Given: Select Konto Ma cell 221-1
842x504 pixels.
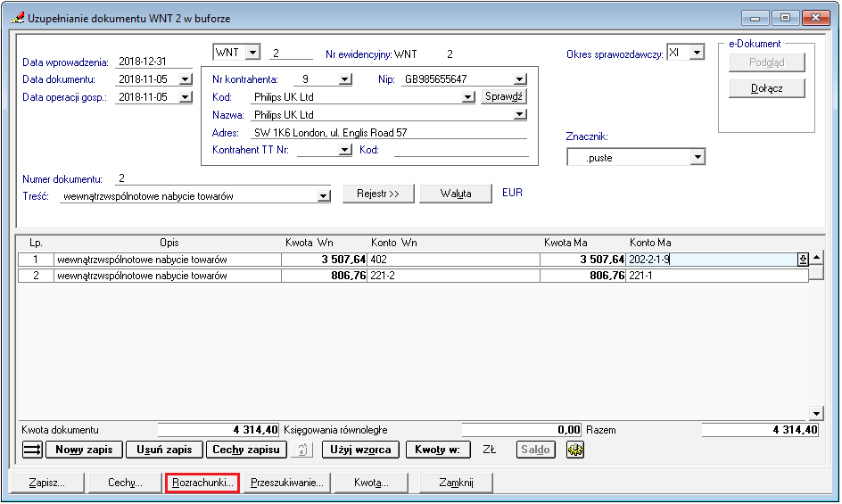Looking at the screenshot, I should point(717,276).
